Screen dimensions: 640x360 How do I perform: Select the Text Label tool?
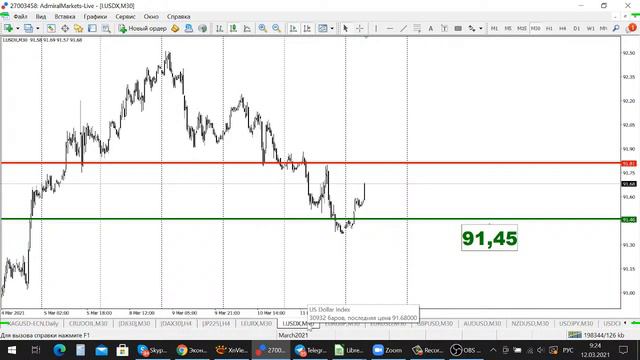pos(444,28)
